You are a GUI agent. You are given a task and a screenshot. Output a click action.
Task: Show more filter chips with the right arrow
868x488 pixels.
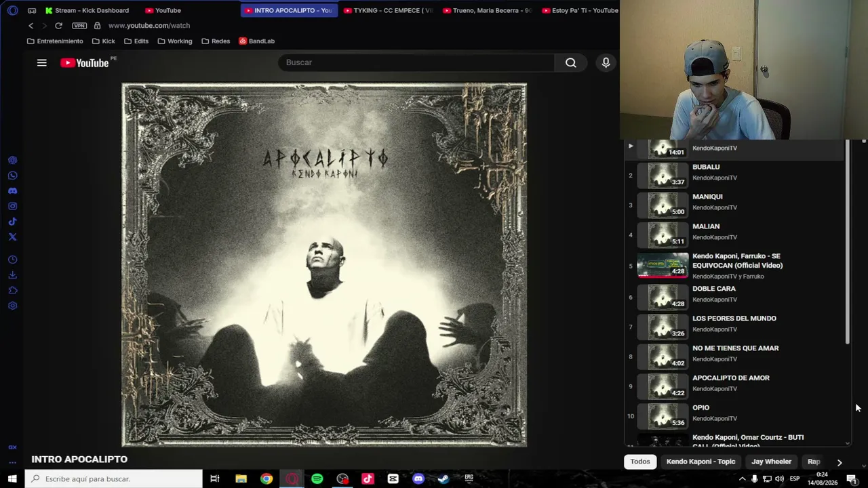click(x=839, y=462)
